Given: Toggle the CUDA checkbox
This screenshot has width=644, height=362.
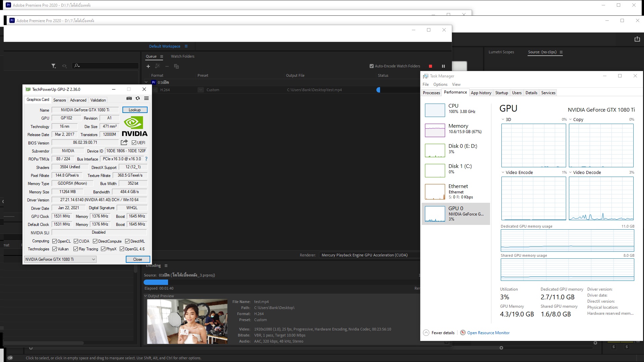Looking at the screenshot, I should pyautogui.click(x=76, y=241).
